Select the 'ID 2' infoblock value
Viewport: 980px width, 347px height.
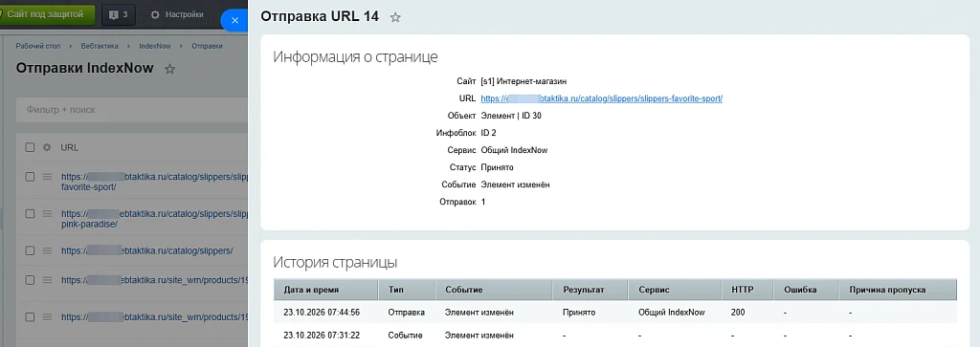[489, 133]
